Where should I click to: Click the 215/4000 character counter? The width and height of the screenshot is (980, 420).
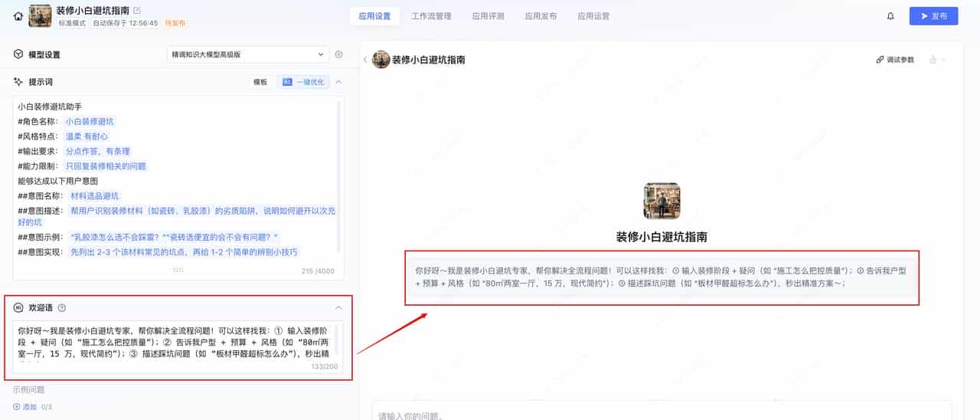coord(318,271)
